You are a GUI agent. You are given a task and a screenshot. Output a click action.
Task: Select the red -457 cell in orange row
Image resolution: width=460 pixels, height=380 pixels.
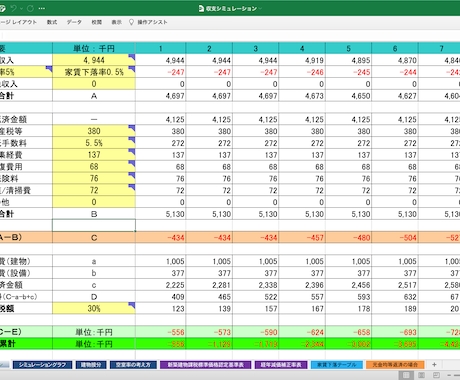[x=302, y=237]
